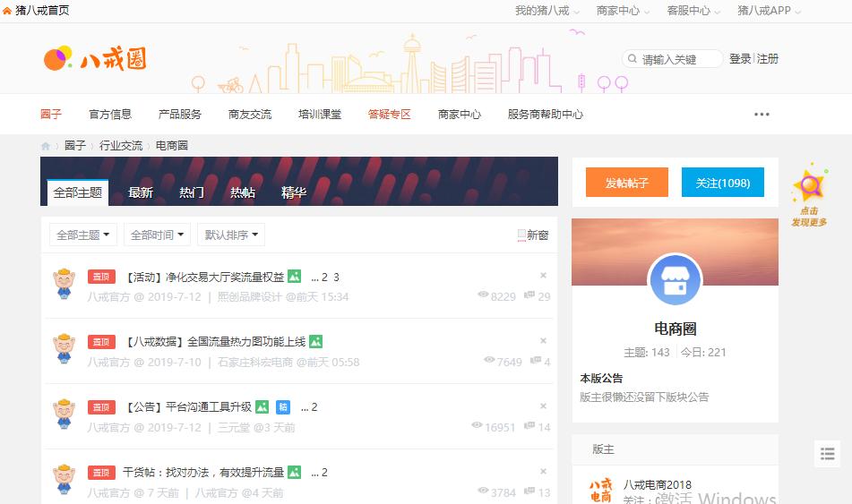Select the 全部主题 tab
Viewport: 852px width, 504px height.
click(x=78, y=192)
